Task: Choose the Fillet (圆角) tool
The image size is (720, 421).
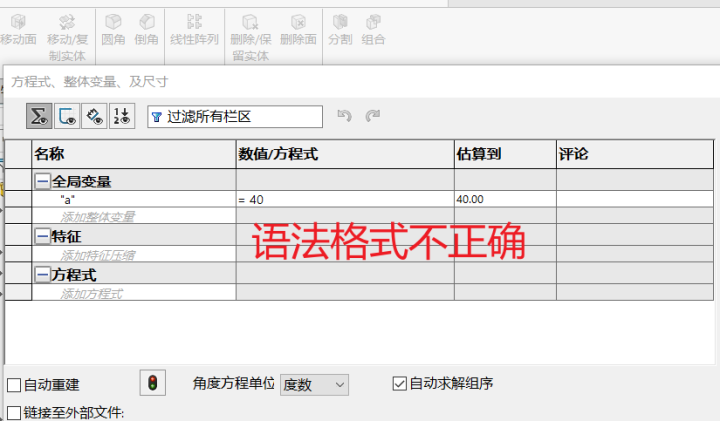Action: (x=113, y=30)
